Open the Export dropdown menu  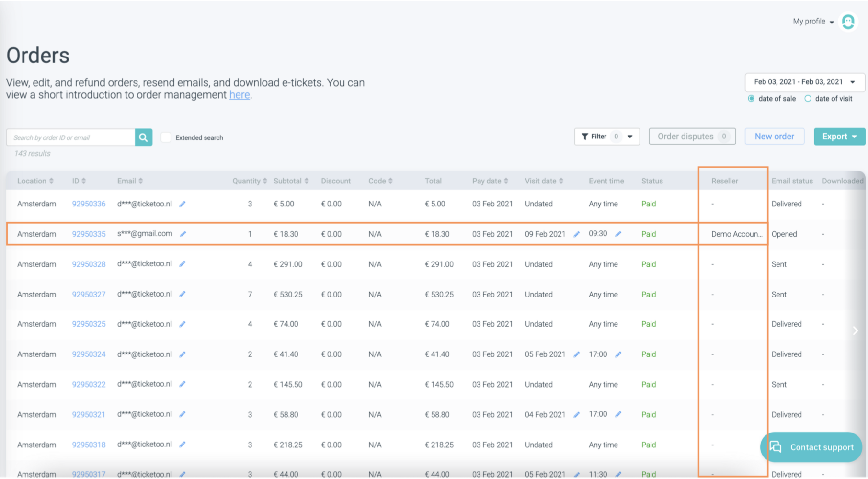coord(839,137)
